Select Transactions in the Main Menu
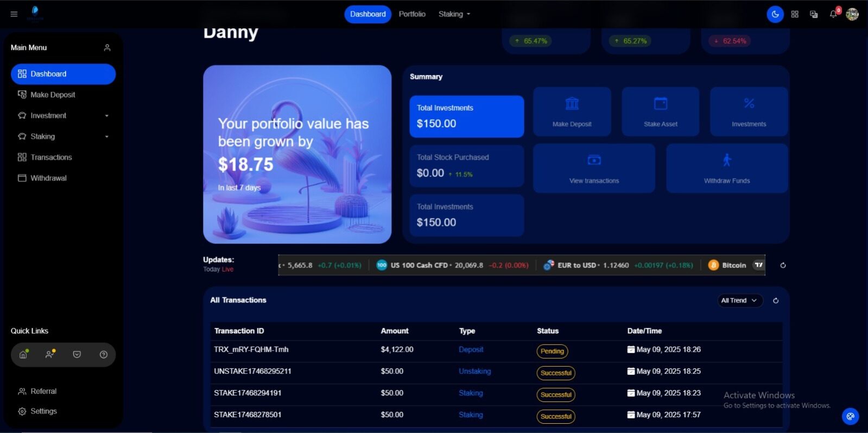868x433 pixels. click(51, 157)
